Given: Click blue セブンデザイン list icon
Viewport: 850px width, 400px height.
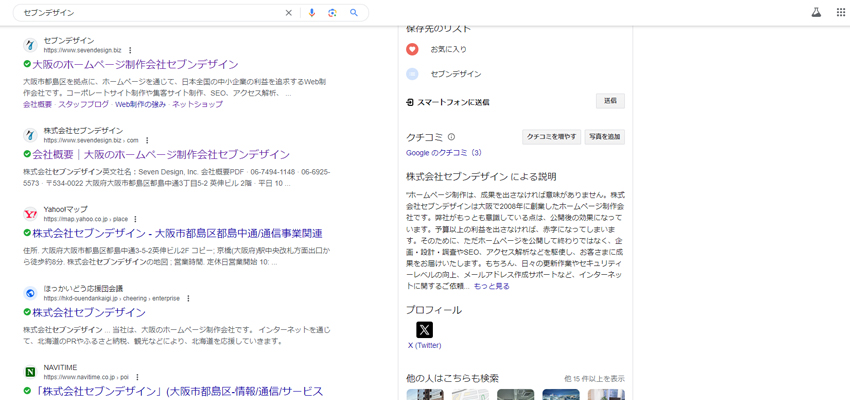Looking at the screenshot, I should click(x=412, y=74).
